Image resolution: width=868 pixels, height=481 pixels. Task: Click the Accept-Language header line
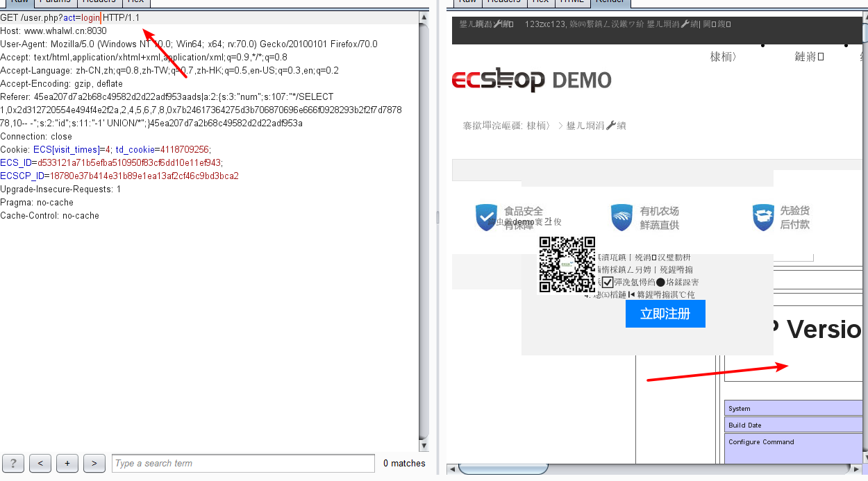169,70
